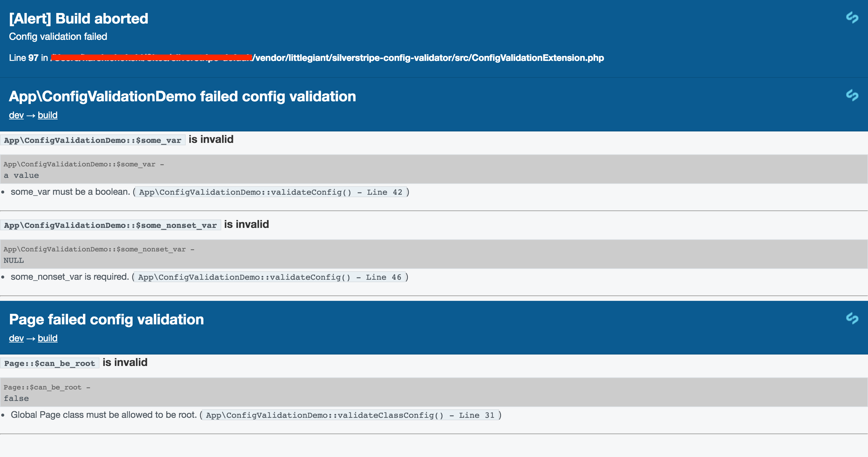Image resolution: width=868 pixels, height=457 pixels.
Task: Click the 'false' value code block
Action: click(16, 398)
